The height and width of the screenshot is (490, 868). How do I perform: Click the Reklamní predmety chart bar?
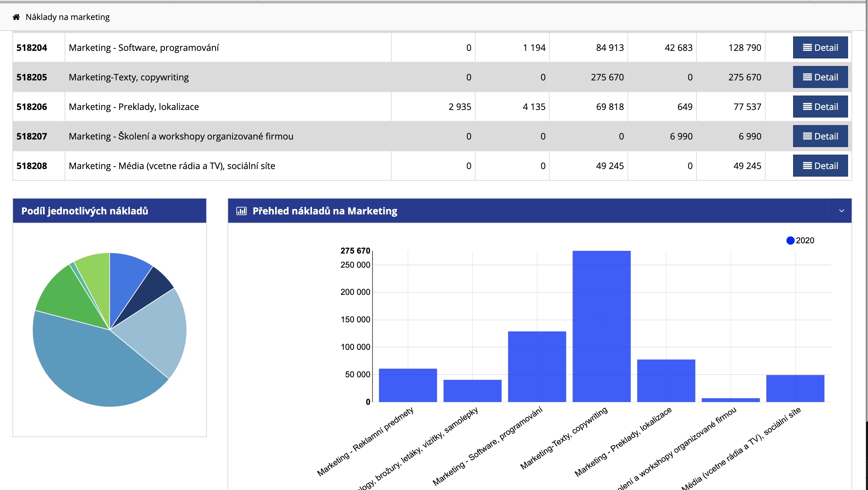click(x=408, y=385)
